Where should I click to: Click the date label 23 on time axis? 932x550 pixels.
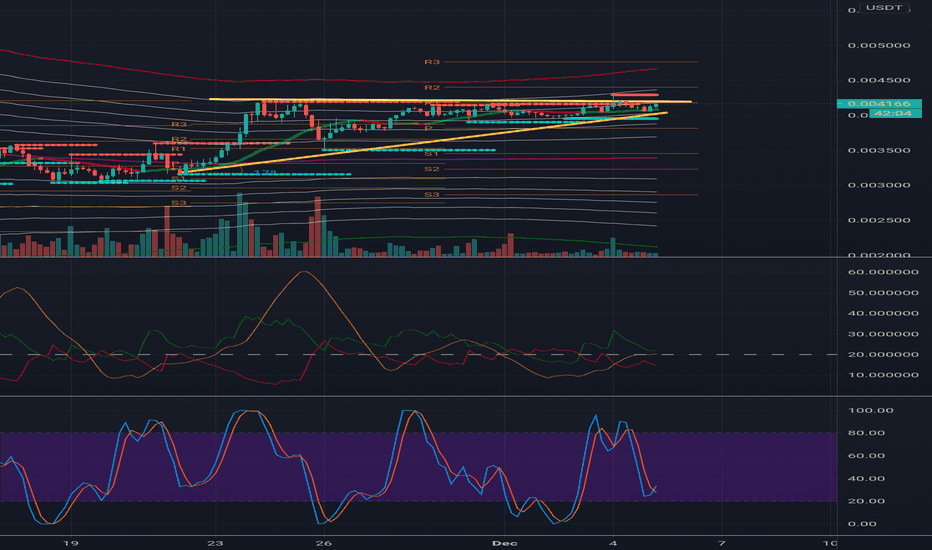pyautogui.click(x=215, y=543)
